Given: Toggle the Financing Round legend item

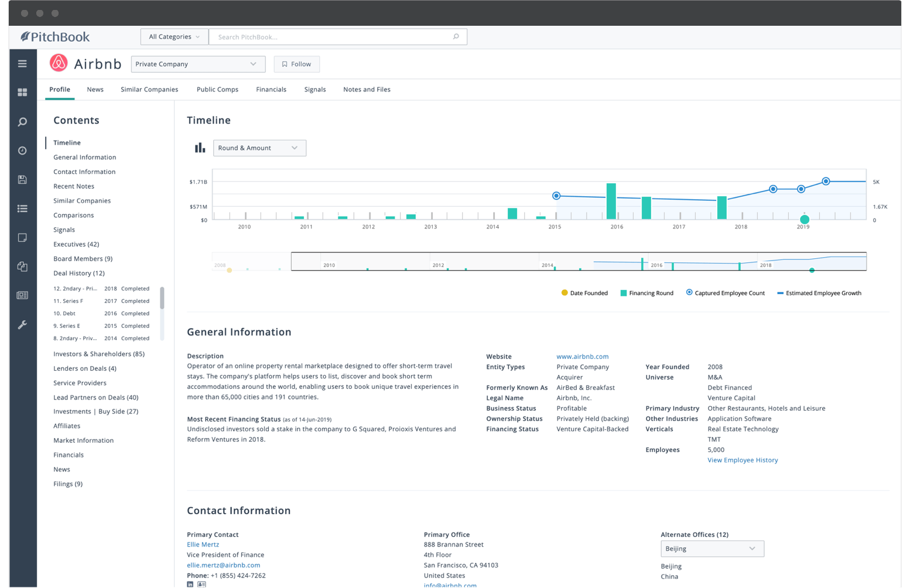Looking at the screenshot, I should (x=646, y=293).
